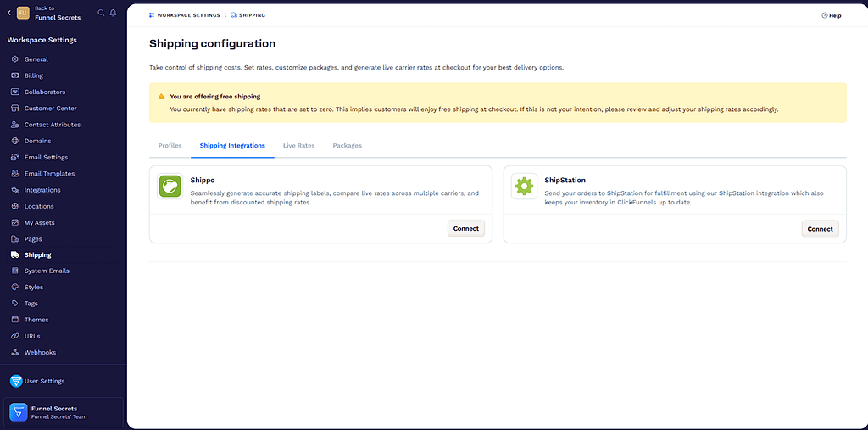Viewport: 868px width, 430px height.
Task: Open Help in the top right
Action: click(x=832, y=15)
